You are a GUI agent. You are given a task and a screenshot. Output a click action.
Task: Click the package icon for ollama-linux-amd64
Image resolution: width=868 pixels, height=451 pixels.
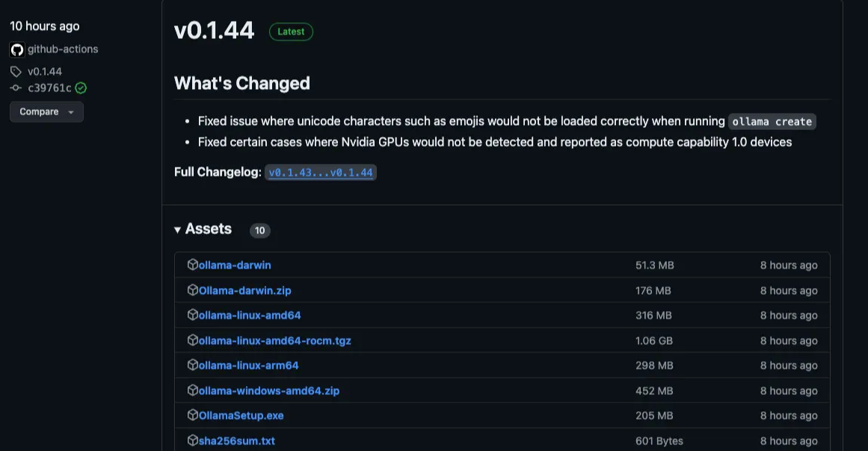(193, 315)
